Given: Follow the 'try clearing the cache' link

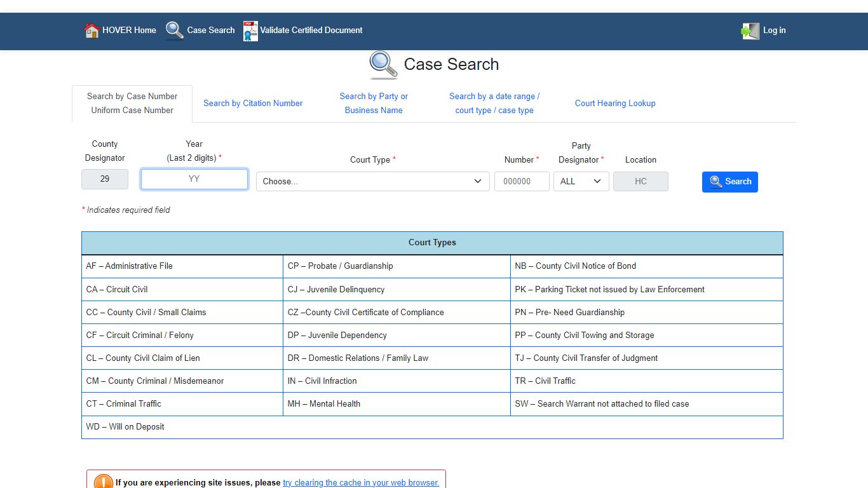Looking at the screenshot, I should click(x=361, y=483).
